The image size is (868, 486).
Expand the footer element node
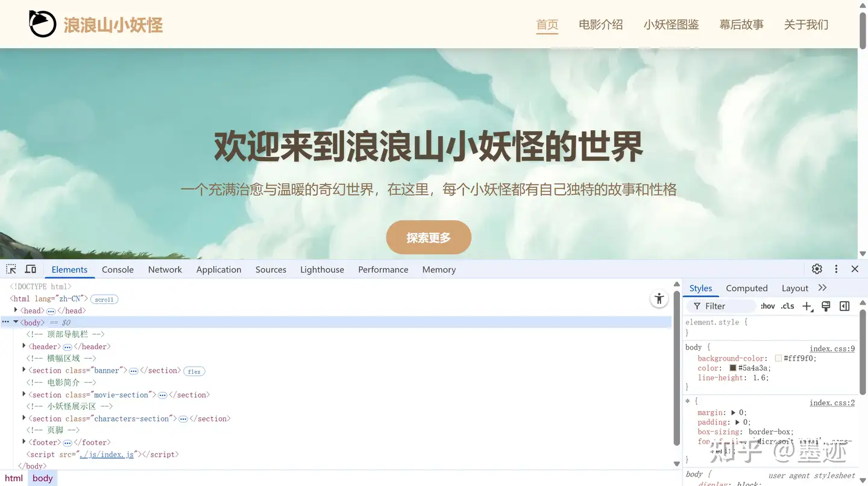[24, 442]
